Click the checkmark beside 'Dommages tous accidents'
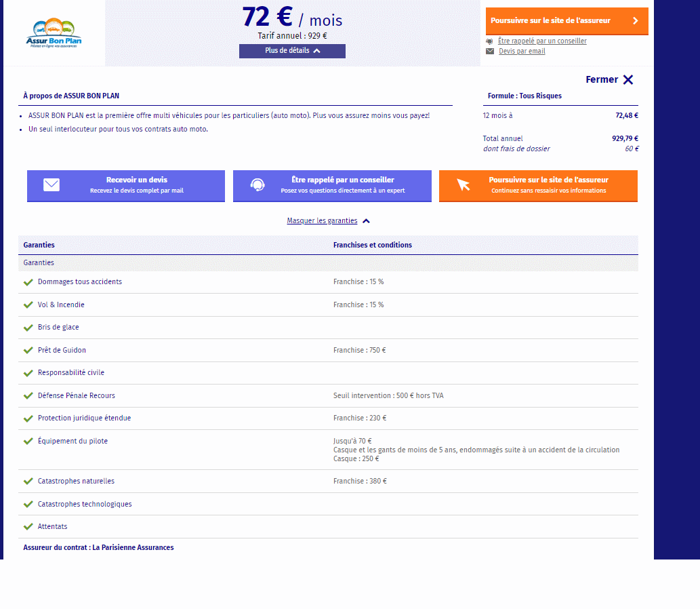The width and height of the screenshot is (700, 609). 28,282
